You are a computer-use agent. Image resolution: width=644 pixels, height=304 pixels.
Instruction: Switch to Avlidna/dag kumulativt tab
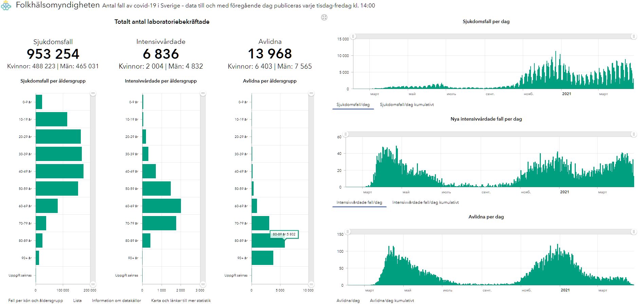[x=392, y=301]
